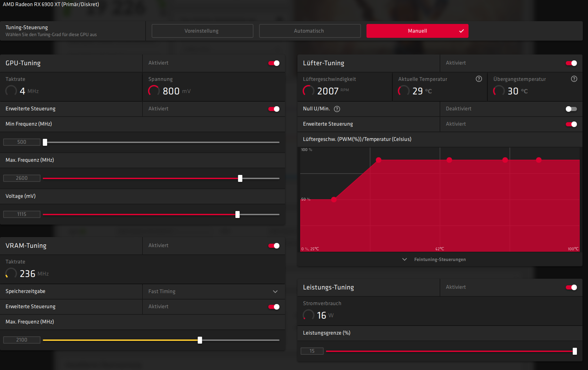Click the Aktuelle Temperatur gauge dial
This screenshot has height=370, width=588.
pyautogui.click(x=404, y=91)
